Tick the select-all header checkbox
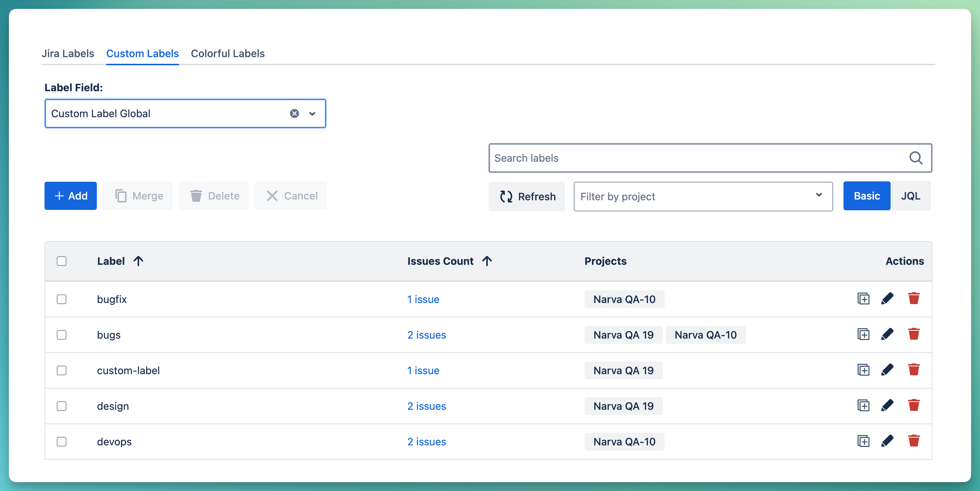This screenshot has width=980, height=491. tap(62, 261)
